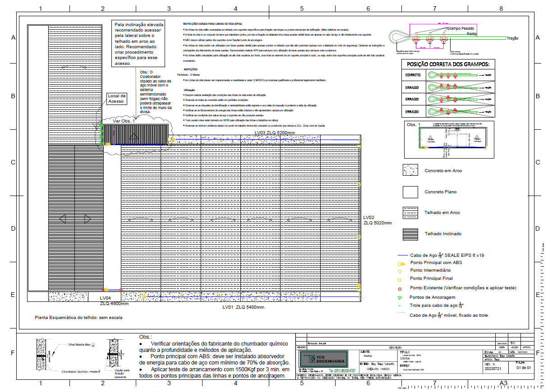
Task: Click the red Ponto Existente circle symbol
Action: click(400, 288)
